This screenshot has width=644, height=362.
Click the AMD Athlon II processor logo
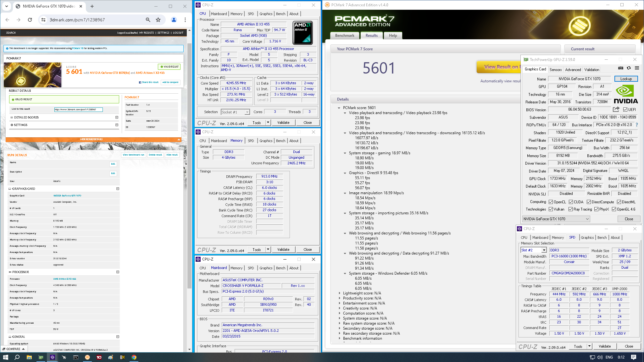click(302, 33)
